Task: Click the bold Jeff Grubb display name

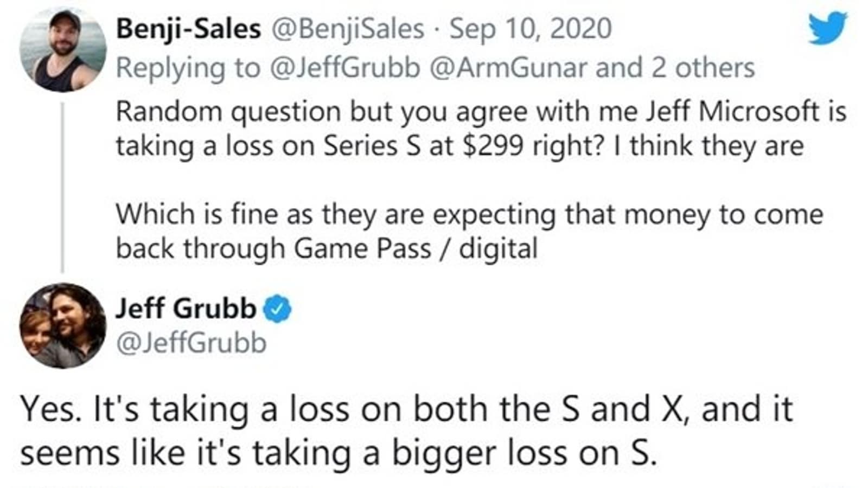Action: point(186,309)
